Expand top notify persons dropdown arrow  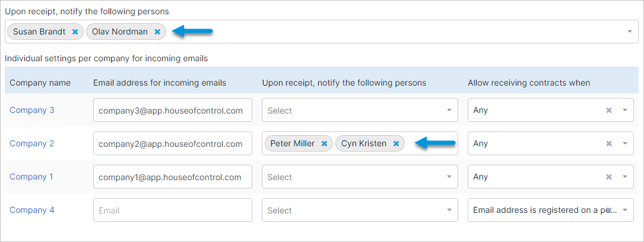pos(630,32)
